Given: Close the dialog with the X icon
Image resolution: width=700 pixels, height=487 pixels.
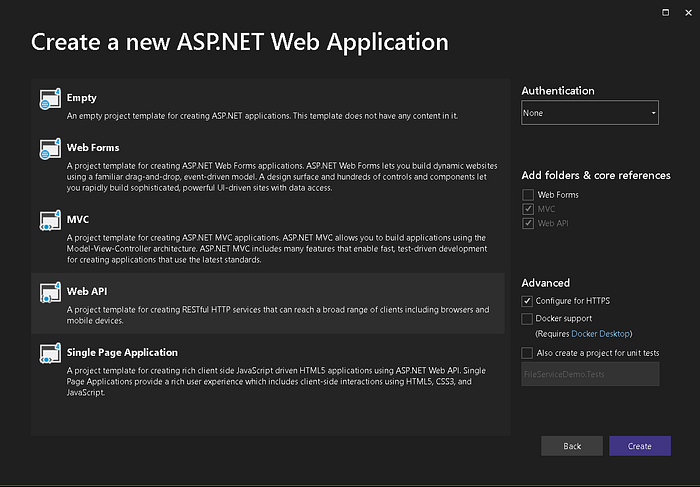Looking at the screenshot, I should pos(688,11).
